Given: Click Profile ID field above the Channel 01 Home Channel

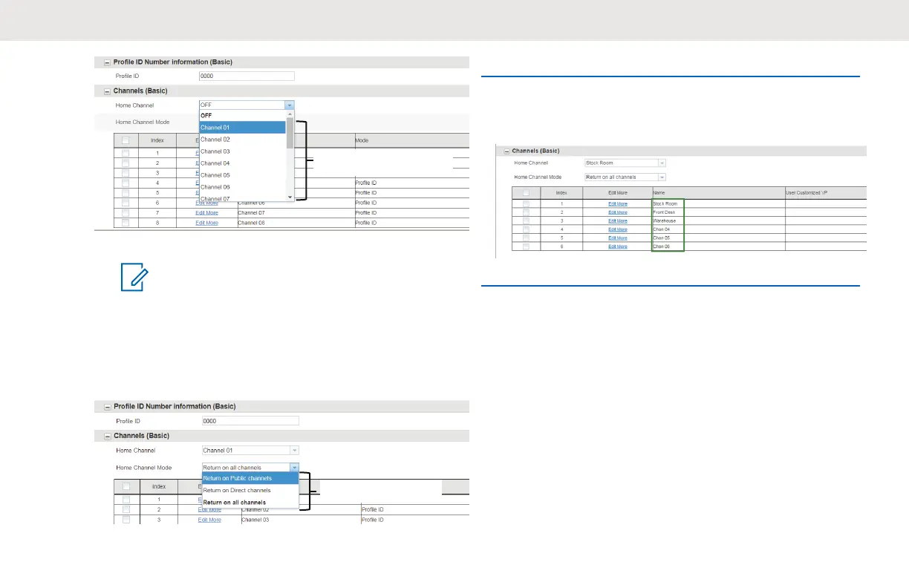Looking at the screenshot, I should pos(250,420).
